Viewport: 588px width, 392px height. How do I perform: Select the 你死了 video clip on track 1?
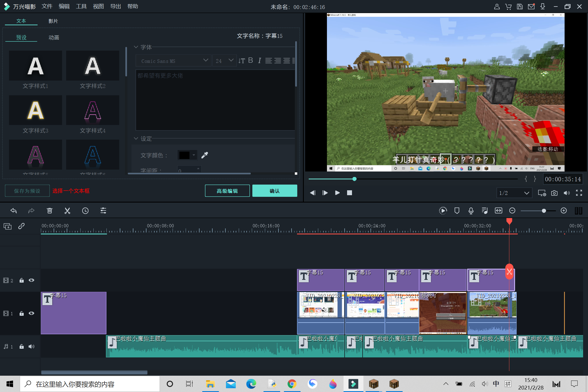click(443, 313)
